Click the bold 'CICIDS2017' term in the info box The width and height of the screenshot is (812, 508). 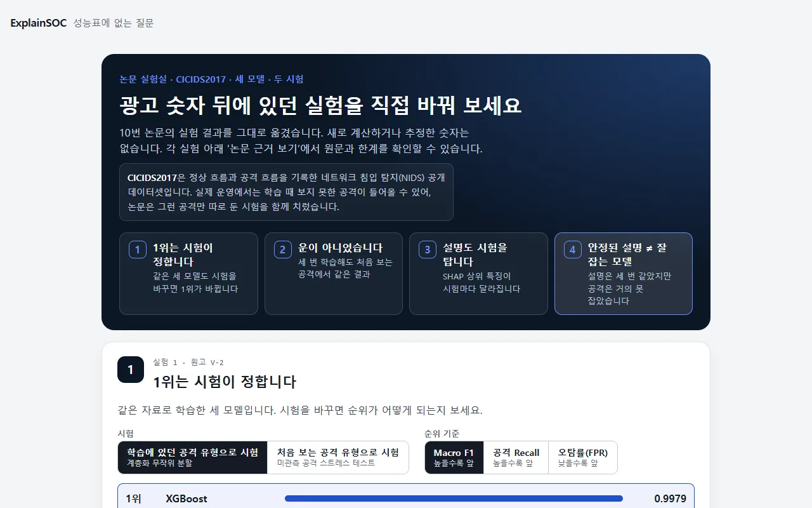[152, 177]
